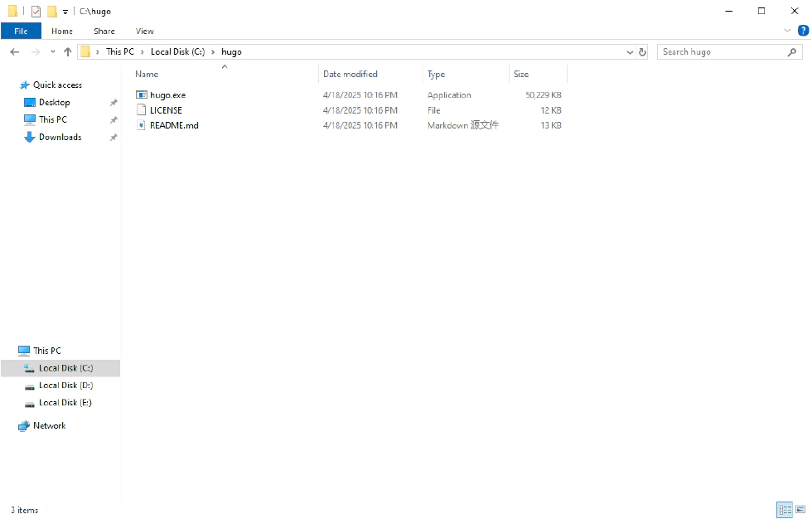Switch to details view in status bar

click(784, 510)
